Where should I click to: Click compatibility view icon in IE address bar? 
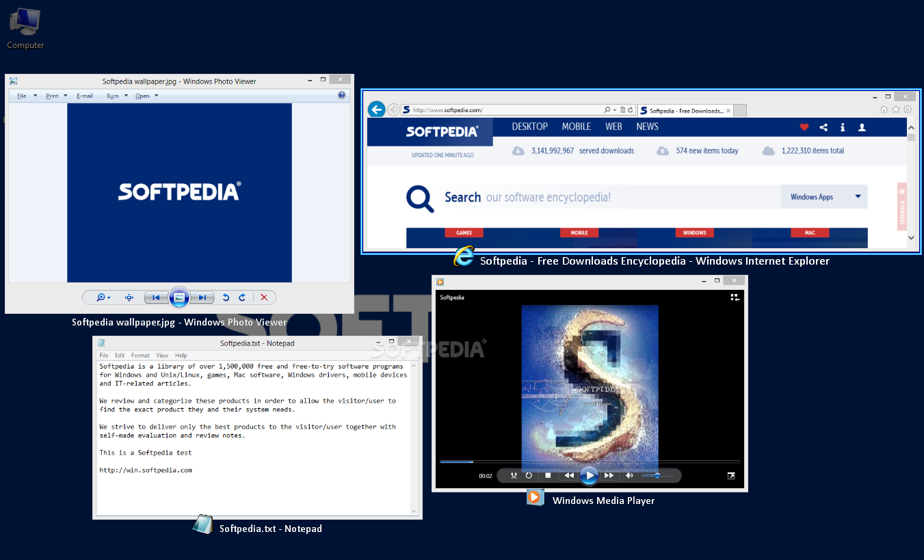pos(622,110)
